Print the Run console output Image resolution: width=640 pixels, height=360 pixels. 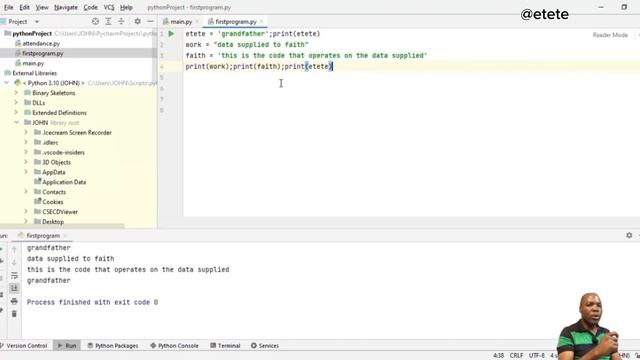pyautogui.click(x=14, y=301)
